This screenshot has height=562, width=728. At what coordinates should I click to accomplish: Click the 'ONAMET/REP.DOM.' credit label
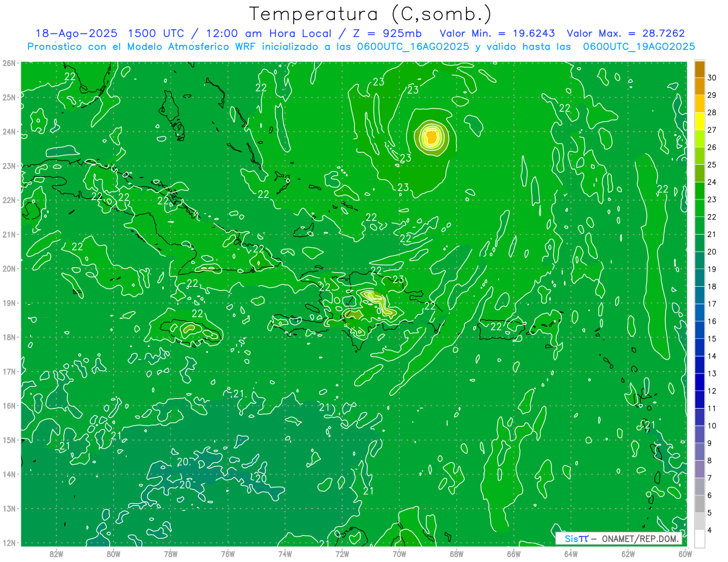pos(641,538)
